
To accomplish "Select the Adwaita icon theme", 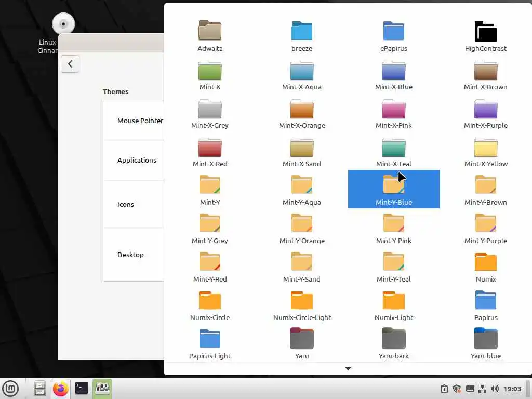I will [x=210, y=35].
